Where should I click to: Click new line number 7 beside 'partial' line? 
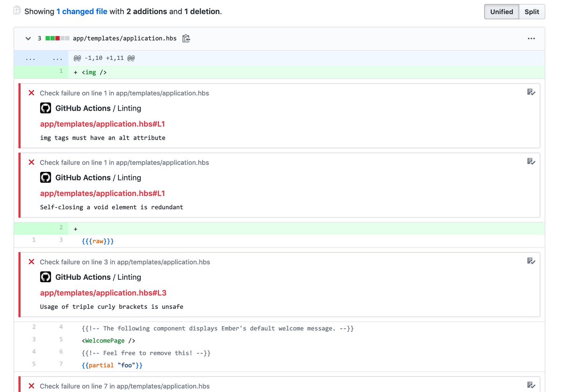tap(61, 364)
